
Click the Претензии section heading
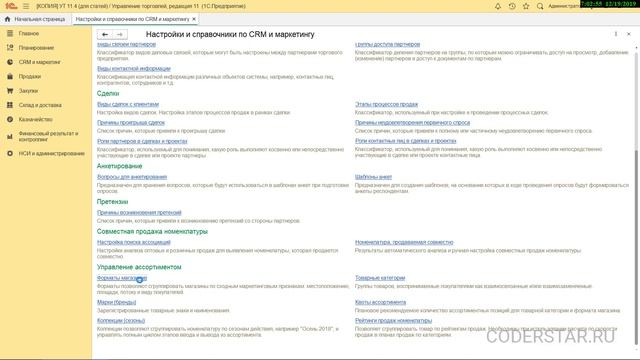coord(112,202)
